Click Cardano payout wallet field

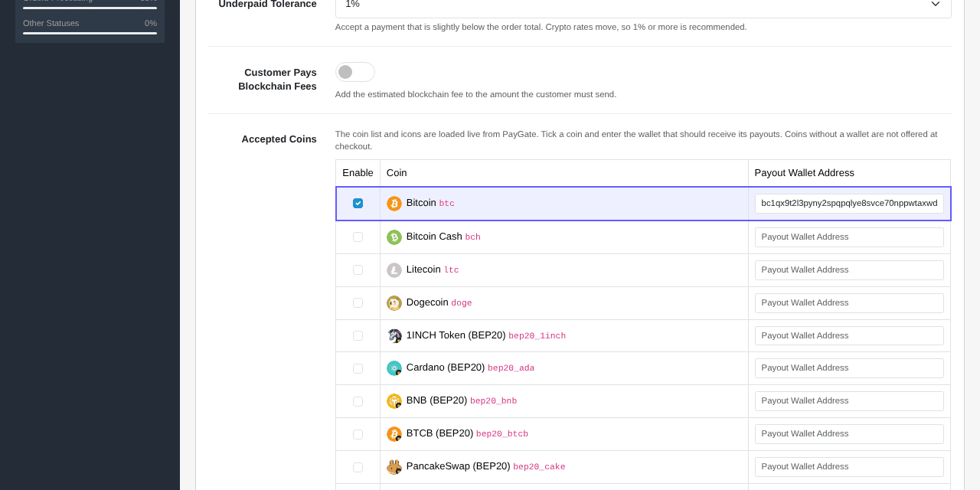(x=849, y=368)
